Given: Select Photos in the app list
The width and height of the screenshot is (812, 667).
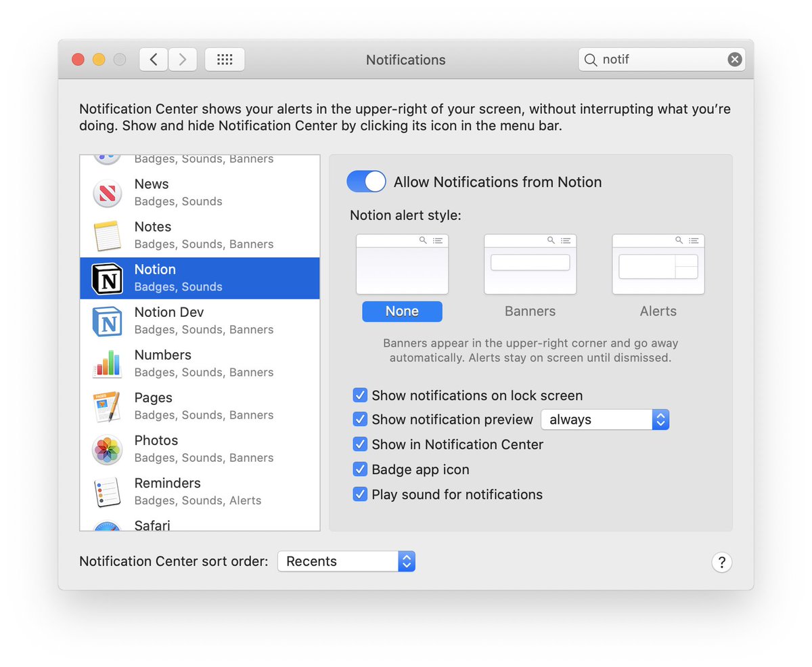Looking at the screenshot, I should (200, 449).
